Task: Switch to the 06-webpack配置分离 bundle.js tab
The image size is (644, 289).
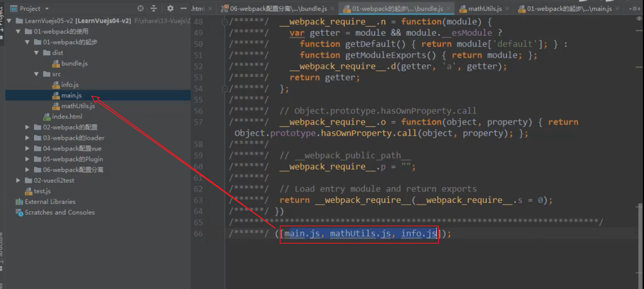Action: pos(278,8)
